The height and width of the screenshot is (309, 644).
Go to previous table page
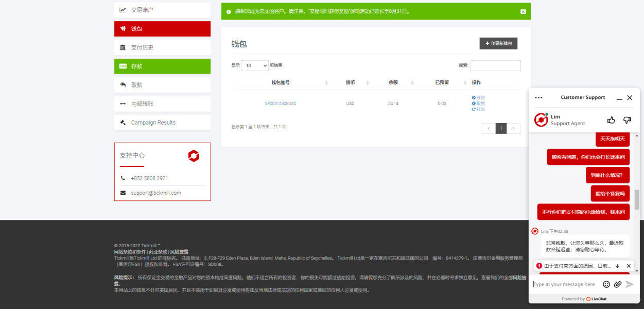489,128
